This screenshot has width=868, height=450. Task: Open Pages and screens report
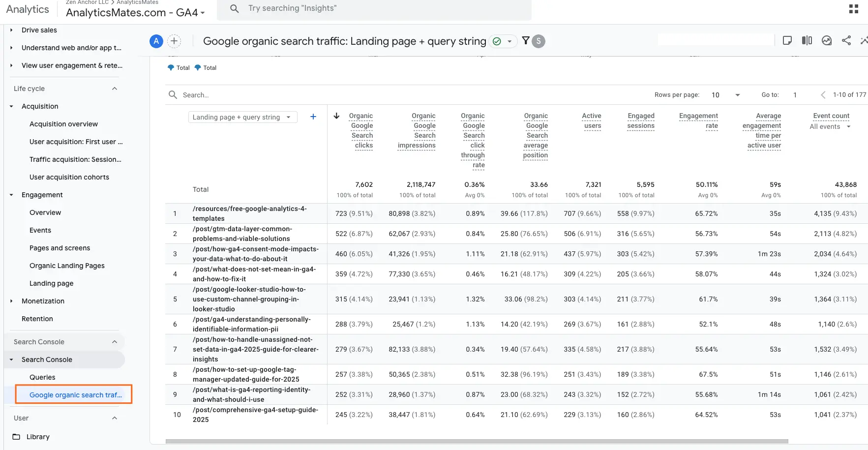click(x=60, y=248)
